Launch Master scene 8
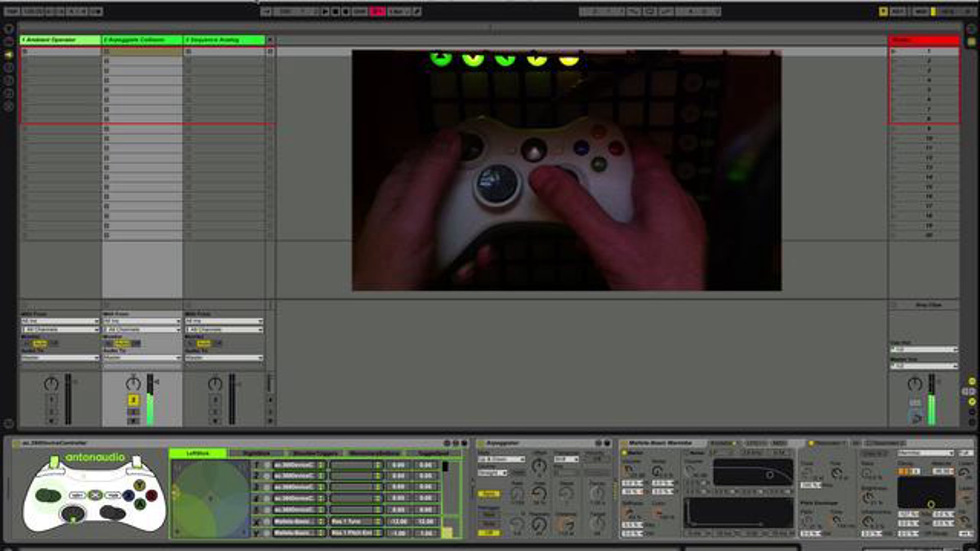Image resolution: width=980 pixels, height=551 pixels. click(893, 119)
